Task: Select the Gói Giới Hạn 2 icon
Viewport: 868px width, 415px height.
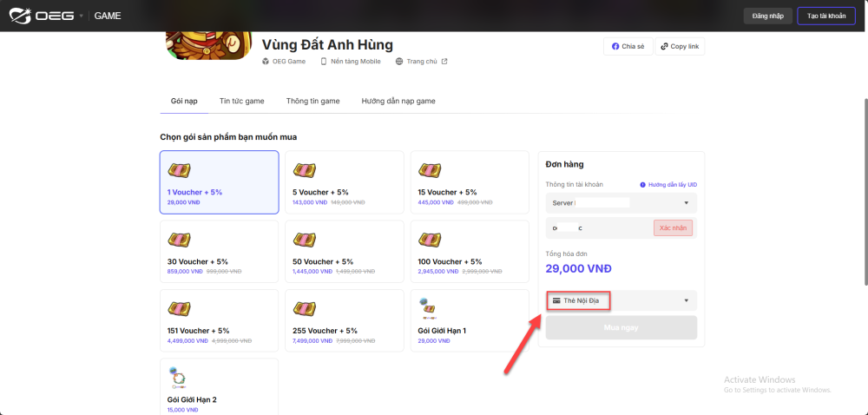Action: point(178,378)
